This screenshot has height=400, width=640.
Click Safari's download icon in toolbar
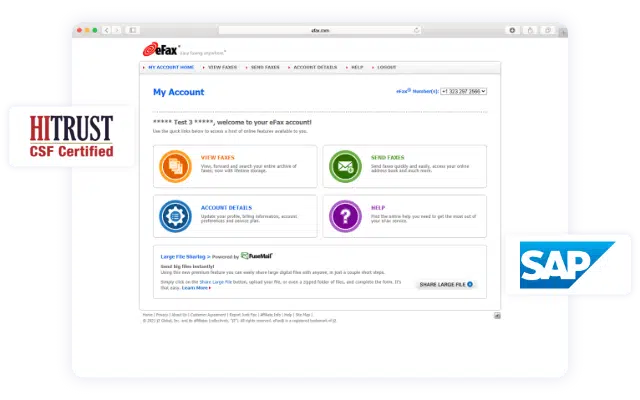[x=512, y=30]
